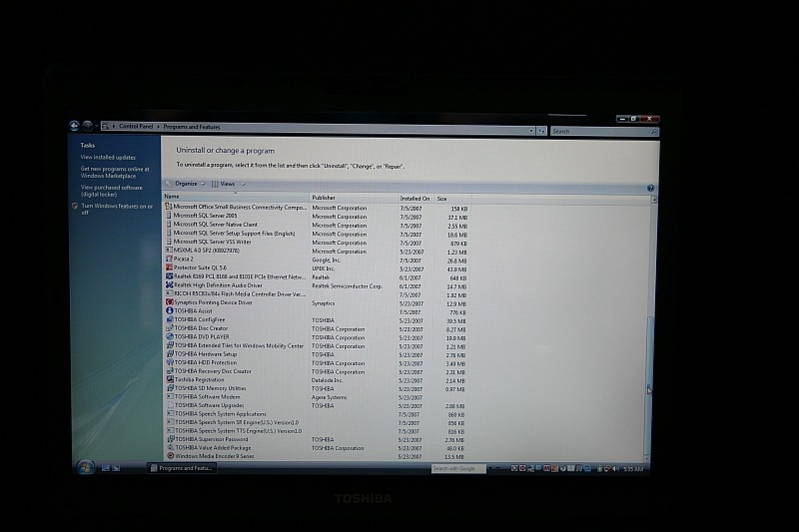Click the Toshiba Registration icon
The height and width of the screenshot is (532, 799).
pyautogui.click(x=170, y=378)
